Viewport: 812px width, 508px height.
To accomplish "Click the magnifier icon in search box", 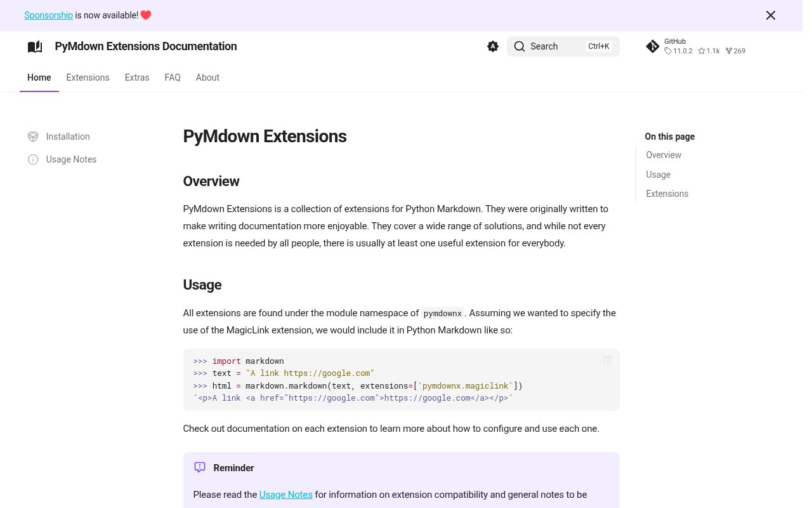I will 520,46.
